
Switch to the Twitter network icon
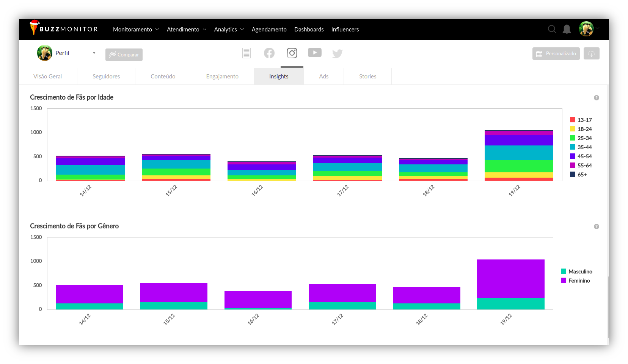click(337, 53)
